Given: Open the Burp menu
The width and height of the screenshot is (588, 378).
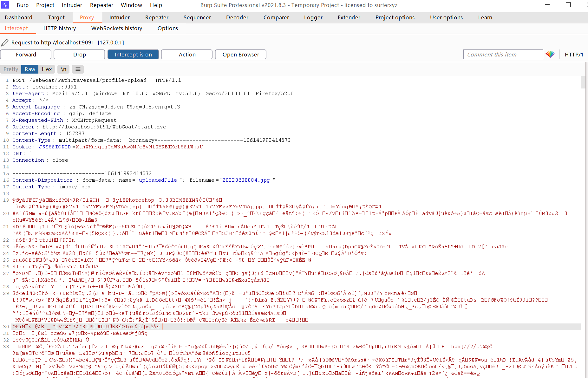Looking at the screenshot, I should click(x=23, y=5).
